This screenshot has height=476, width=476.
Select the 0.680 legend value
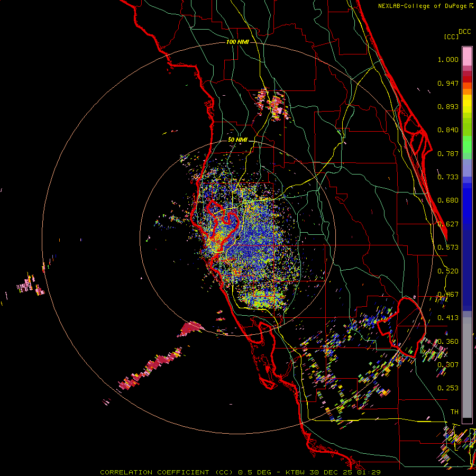pos(448,200)
